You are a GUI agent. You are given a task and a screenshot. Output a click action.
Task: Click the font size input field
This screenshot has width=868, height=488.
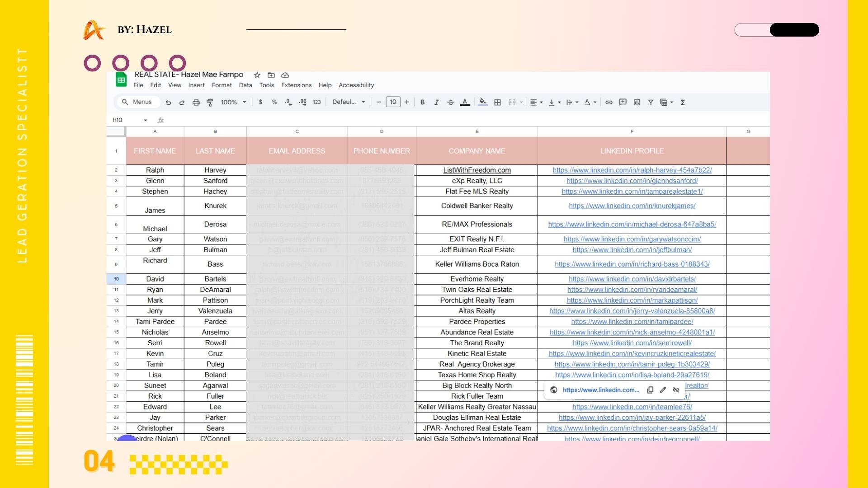coord(393,102)
